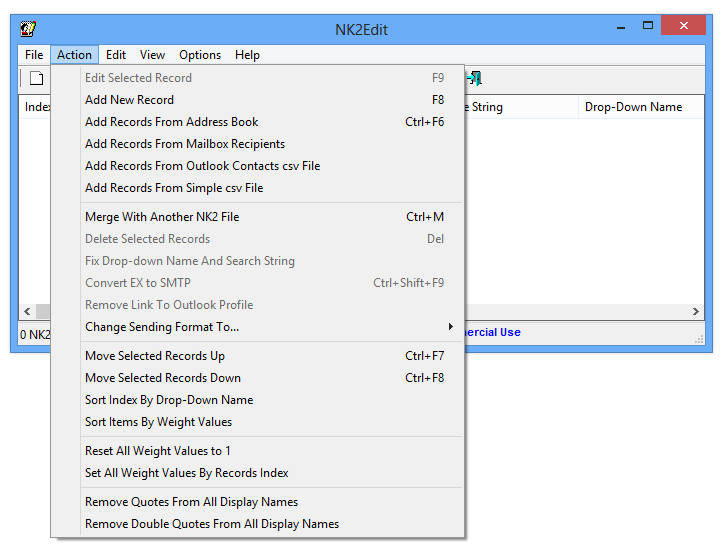This screenshot has width=722, height=550.
Task: Click the Drop-Down Name column header
Action: coord(633,107)
